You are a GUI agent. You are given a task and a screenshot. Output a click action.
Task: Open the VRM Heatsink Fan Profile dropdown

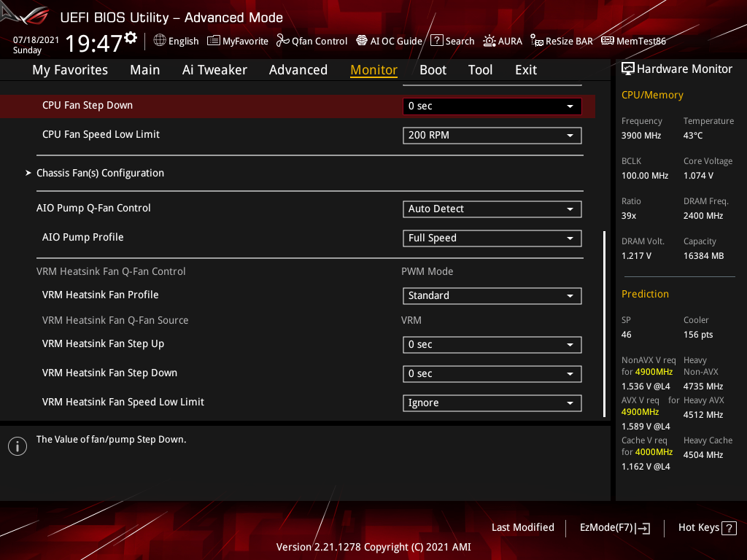pos(492,295)
